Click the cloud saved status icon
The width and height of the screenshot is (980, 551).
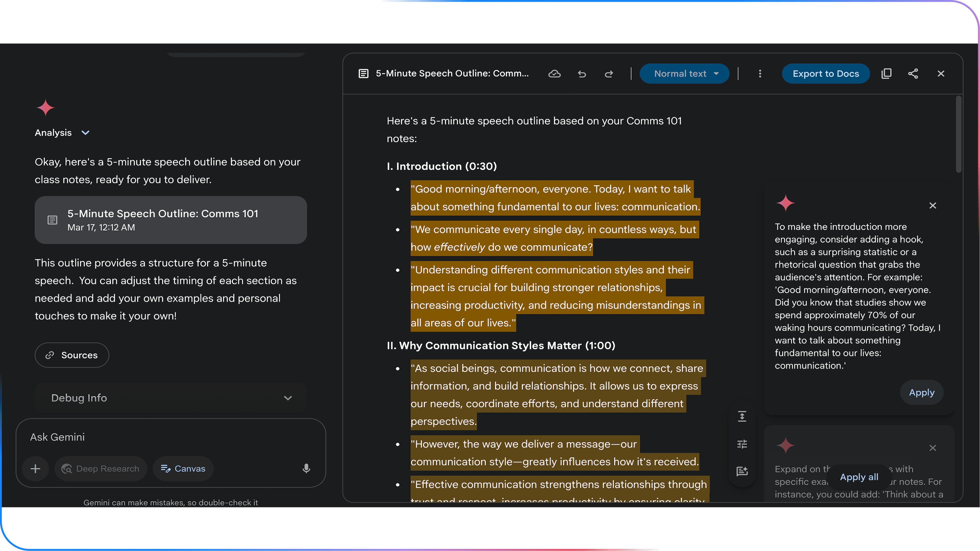[554, 74]
